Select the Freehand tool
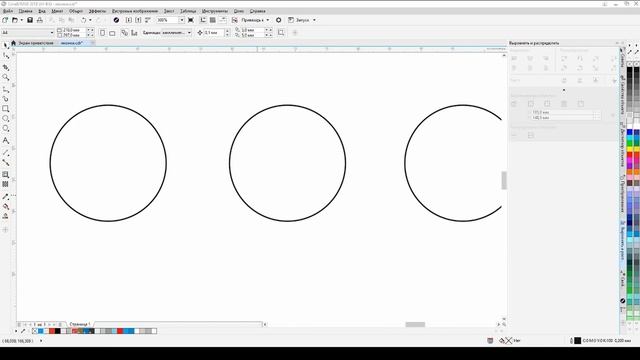The width and height of the screenshot is (640, 360). click(x=6, y=89)
